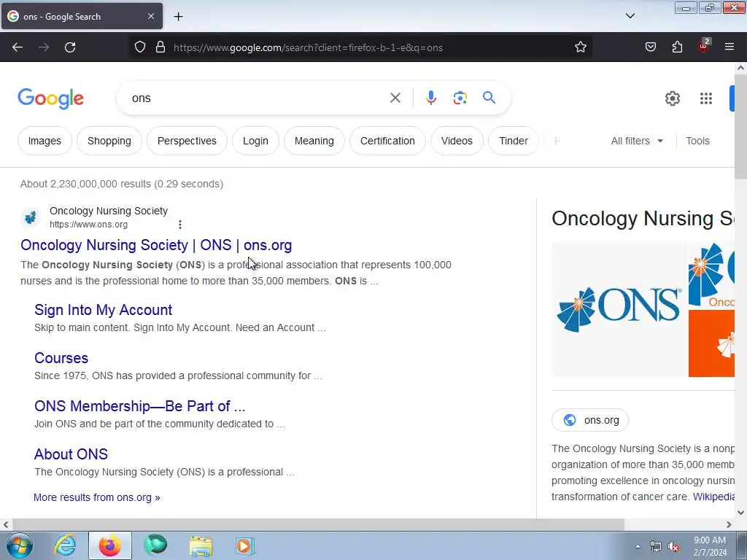Open the Pocket save icon

point(650,47)
